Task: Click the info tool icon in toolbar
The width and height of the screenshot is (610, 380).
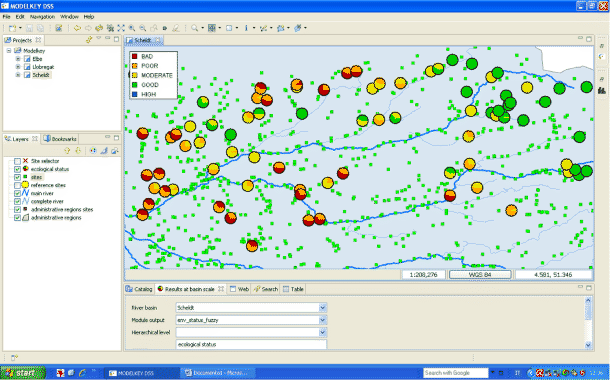Action: [246, 28]
